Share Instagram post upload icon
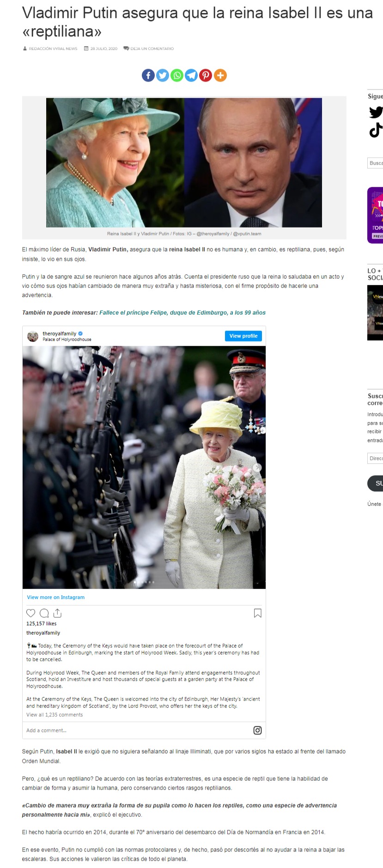The width and height of the screenshot is (383, 868). coord(57,613)
